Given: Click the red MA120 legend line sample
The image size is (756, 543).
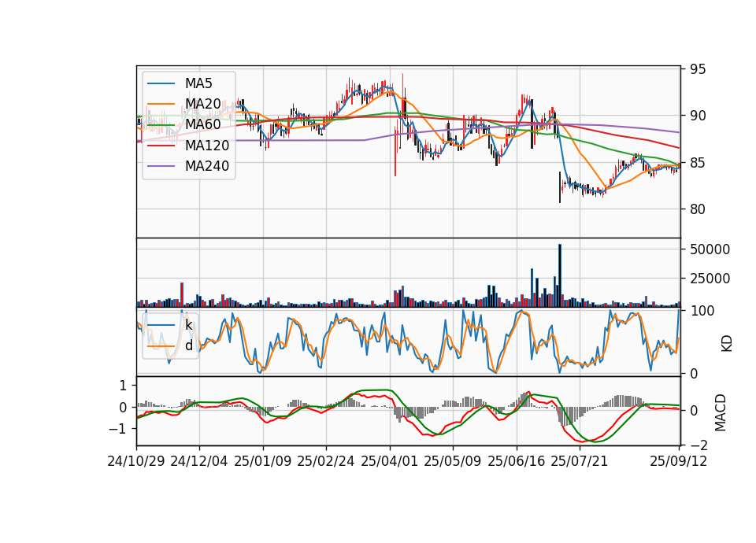Looking at the screenshot, I should point(161,146).
